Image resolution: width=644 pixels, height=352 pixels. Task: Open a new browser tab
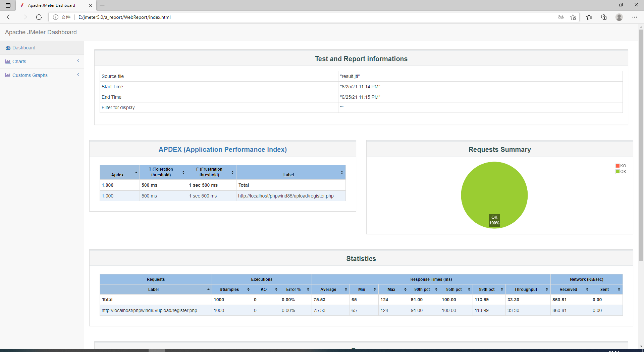click(102, 5)
